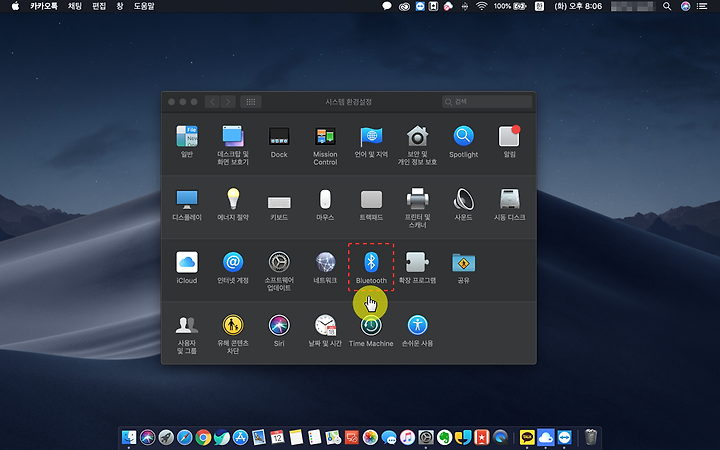720x450 pixels.
Task: Open Creative Cloud menu bar icon
Action: (x=404, y=6)
